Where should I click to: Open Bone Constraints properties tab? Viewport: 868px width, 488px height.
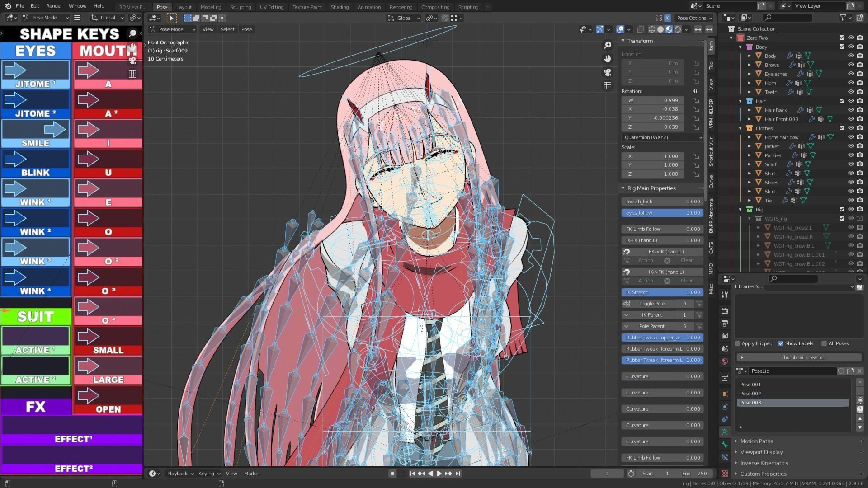(x=725, y=457)
